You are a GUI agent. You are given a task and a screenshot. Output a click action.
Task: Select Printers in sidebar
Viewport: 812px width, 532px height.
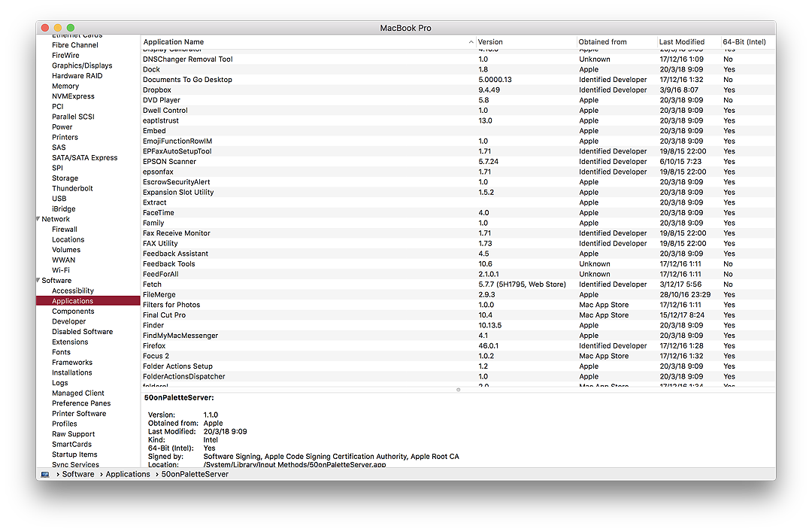coord(65,138)
